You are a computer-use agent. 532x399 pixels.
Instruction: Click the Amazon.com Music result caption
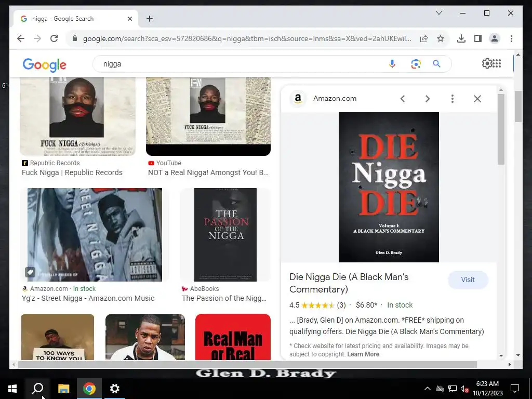coord(88,298)
